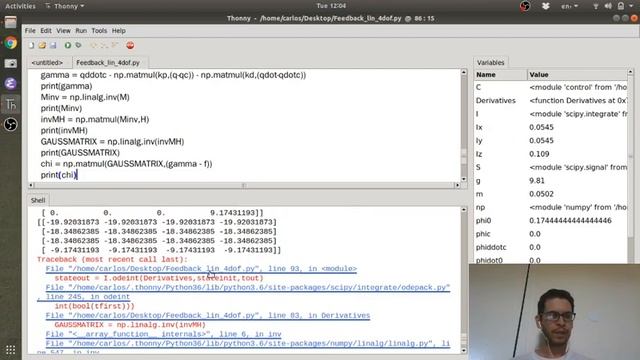Open the Emacs purple icon in dock
This screenshot has height=360, width=640.
click(11, 84)
